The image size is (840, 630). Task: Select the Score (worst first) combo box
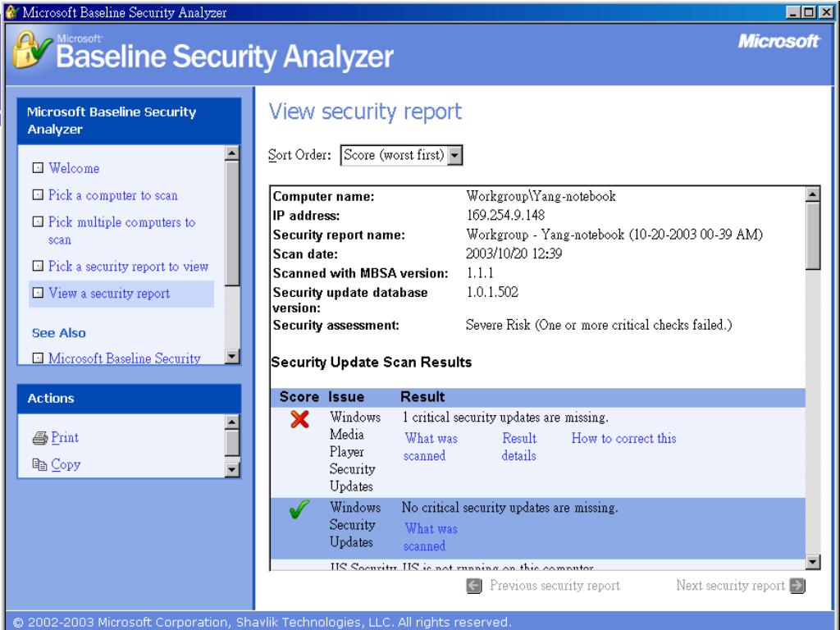coord(401,155)
